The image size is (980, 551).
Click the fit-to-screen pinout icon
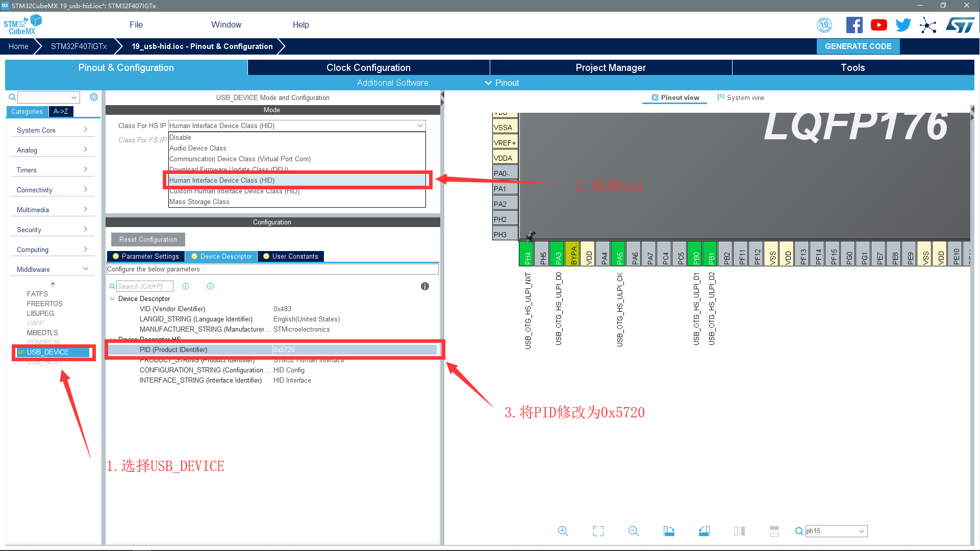598,531
